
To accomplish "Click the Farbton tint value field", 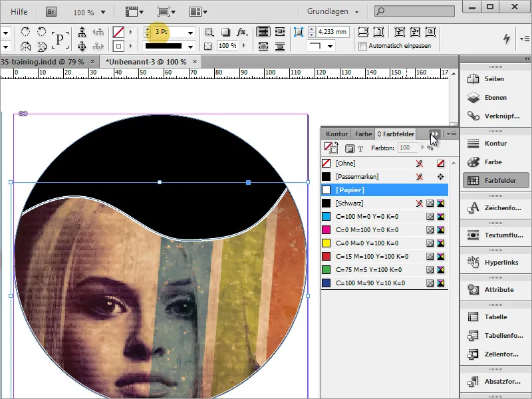I will click(407, 148).
